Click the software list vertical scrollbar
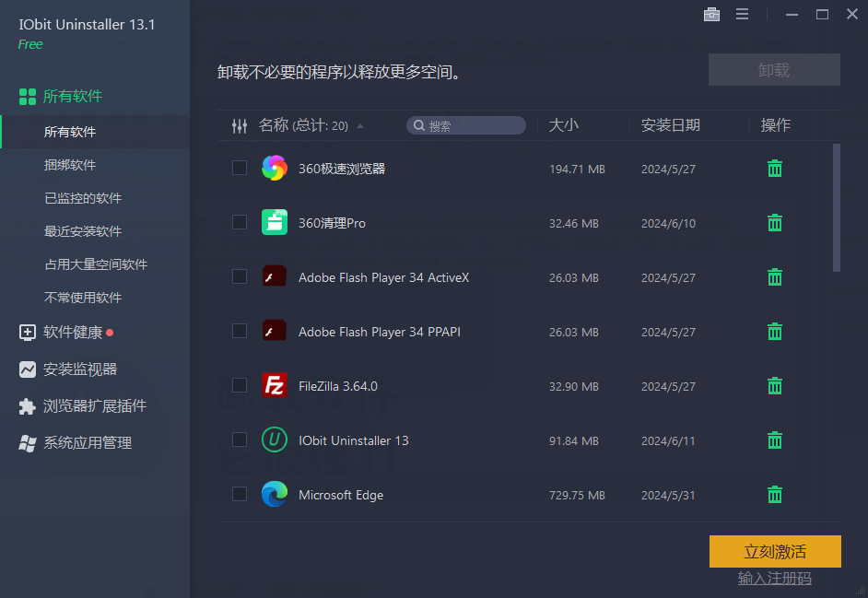868x598 pixels. coord(837,208)
